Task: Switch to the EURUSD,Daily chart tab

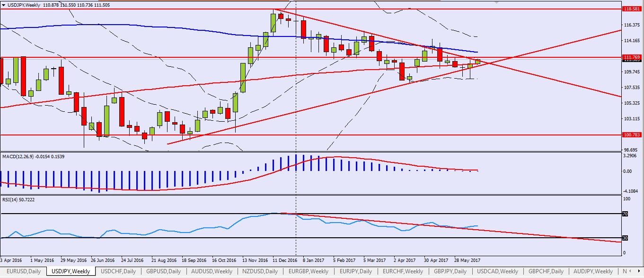Action: [23, 271]
